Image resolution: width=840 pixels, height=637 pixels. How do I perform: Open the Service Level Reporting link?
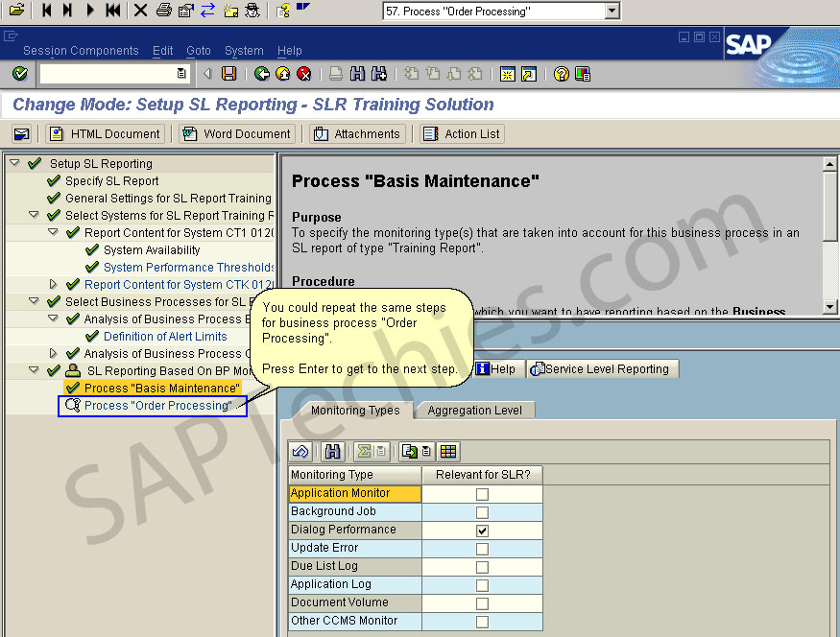click(602, 368)
